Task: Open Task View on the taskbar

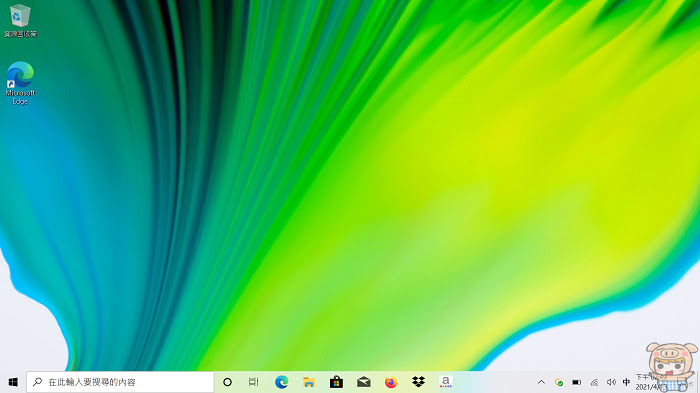Action: [254, 382]
